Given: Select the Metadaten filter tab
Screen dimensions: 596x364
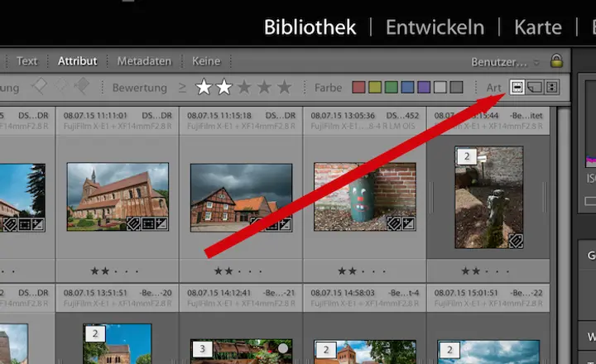Looking at the screenshot, I should tap(144, 60).
